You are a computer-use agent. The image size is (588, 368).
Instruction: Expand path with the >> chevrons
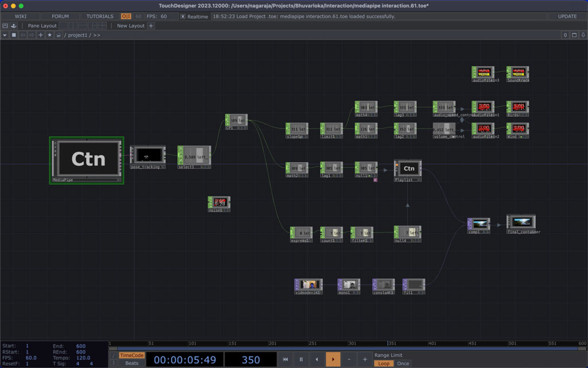tap(96, 35)
